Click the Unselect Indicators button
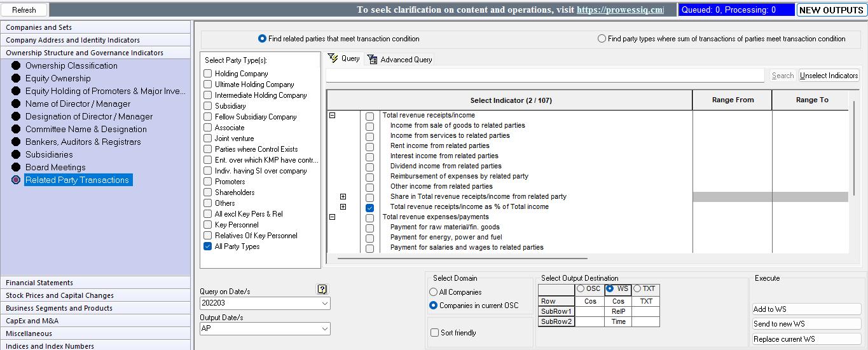The width and height of the screenshot is (868, 350). pos(829,76)
